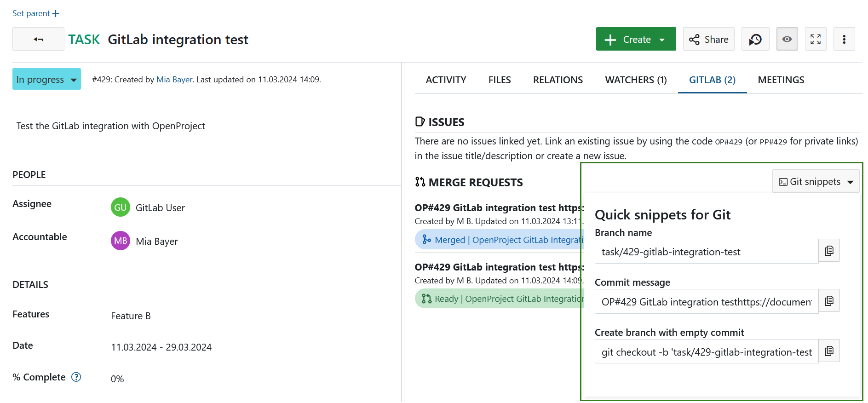Image resolution: width=868 pixels, height=403 pixels.
Task: Open the activity history baseline icon
Action: coord(755,39)
